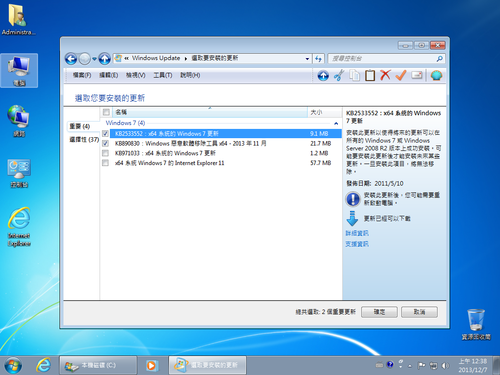The width and height of the screenshot is (500, 375).
Task: Launch Internet Explorer from the taskbar
Action: (x=43, y=365)
